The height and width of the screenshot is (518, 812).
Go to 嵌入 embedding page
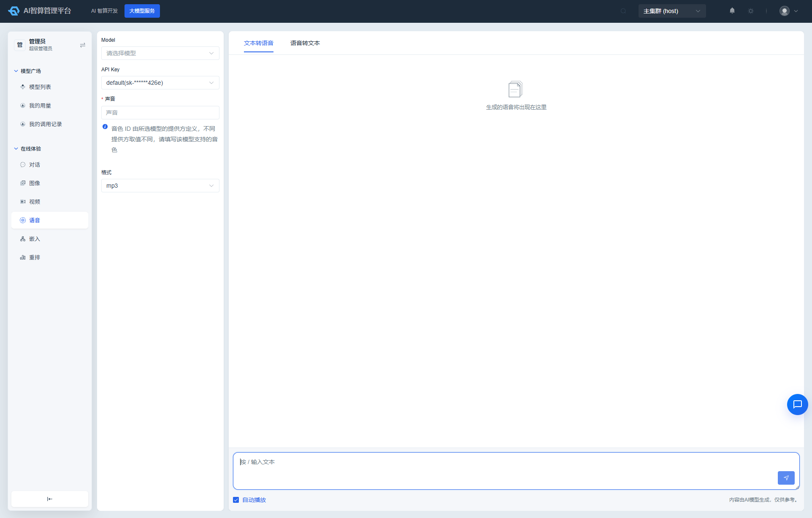[x=50, y=239]
